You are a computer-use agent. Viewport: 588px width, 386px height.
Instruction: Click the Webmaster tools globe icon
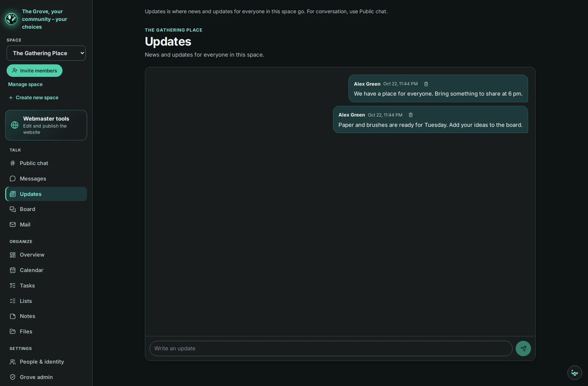click(15, 125)
